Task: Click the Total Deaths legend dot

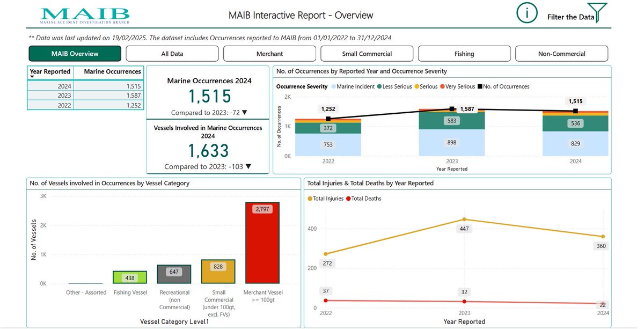Action: pos(348,199)
